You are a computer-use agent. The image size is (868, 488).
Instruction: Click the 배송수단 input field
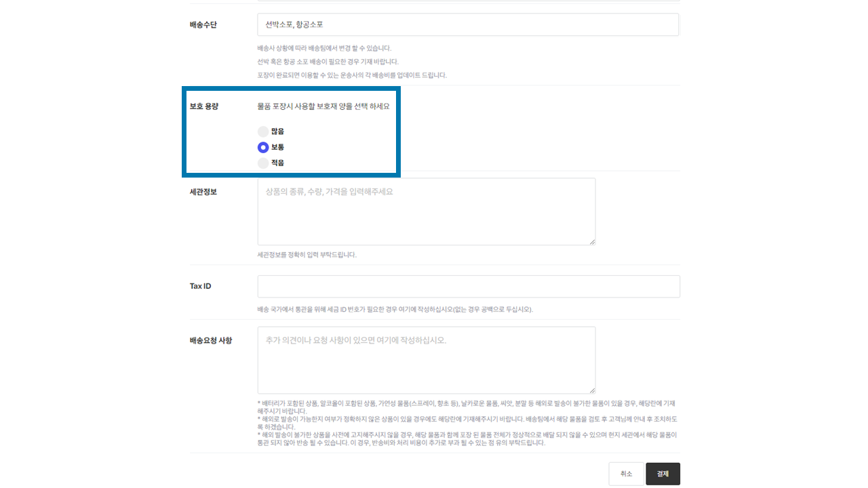468,24
